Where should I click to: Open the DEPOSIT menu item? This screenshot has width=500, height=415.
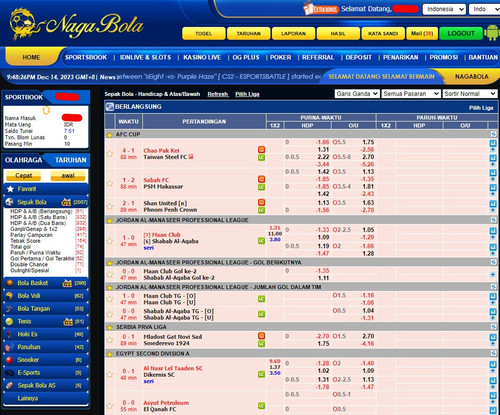pos(358,57)
